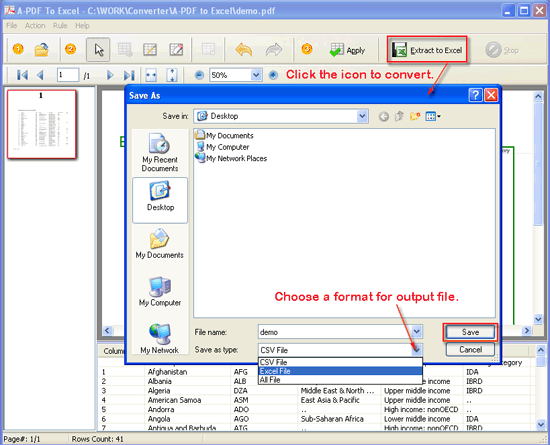Select My Computer in the places bar
Viewport: 550px width, 445px height.
coord(160,292)
